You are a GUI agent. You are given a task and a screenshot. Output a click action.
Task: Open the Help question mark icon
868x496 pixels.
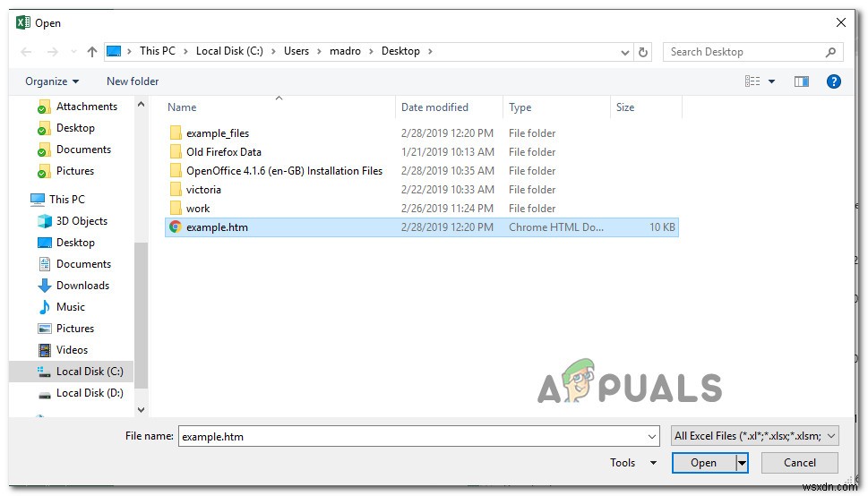pos(834,82)
